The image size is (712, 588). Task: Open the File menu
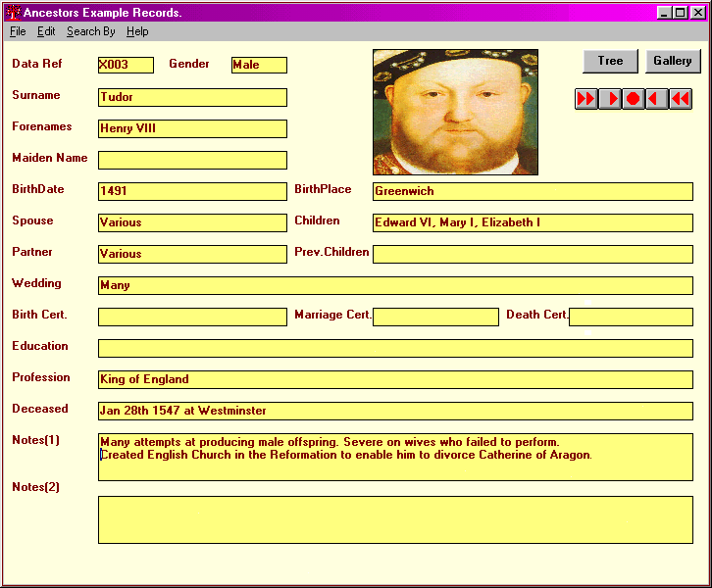tap(18, 31)
